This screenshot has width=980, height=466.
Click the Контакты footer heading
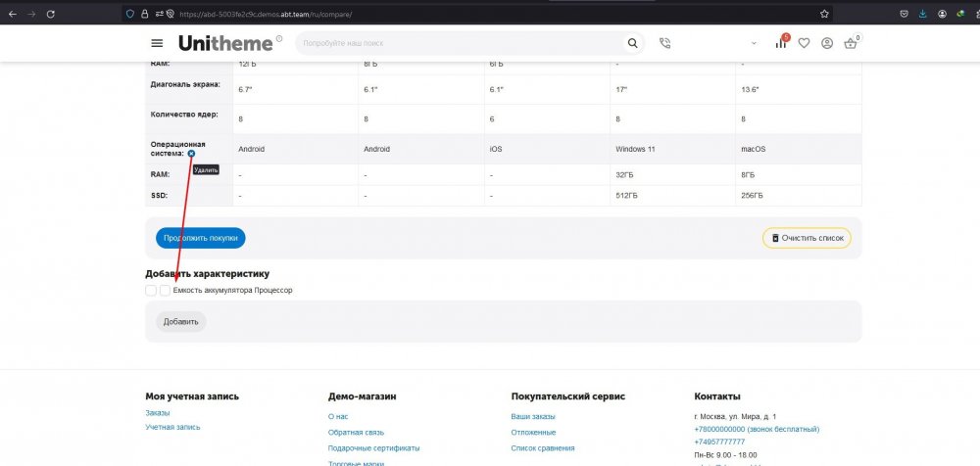(717, 396)
